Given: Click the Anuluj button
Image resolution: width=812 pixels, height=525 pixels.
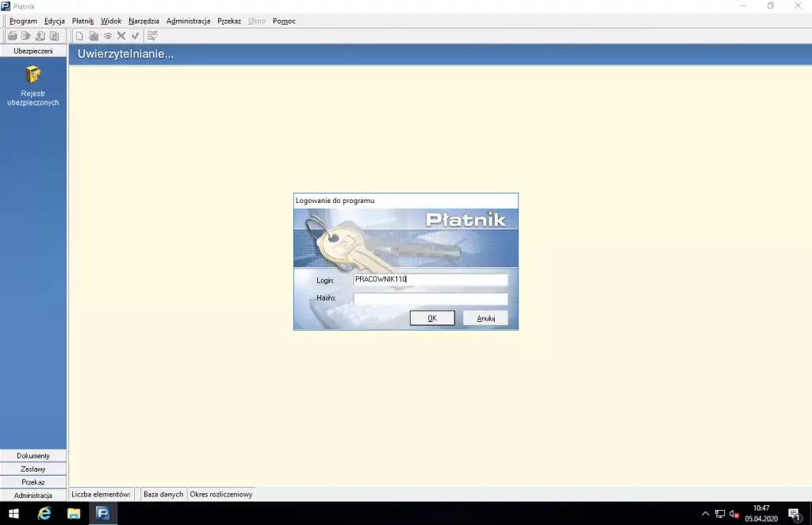Looking at the screenshot, I should (485, 318).
